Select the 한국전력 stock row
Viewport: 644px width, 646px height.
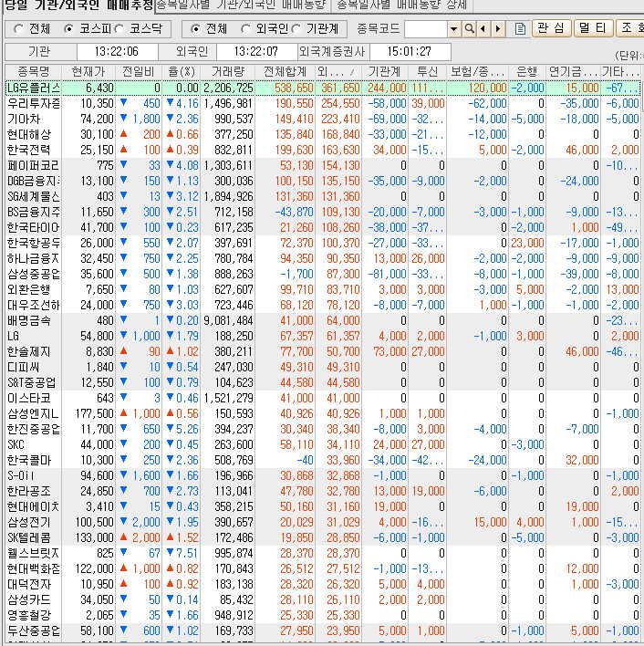tap(323, 150)
